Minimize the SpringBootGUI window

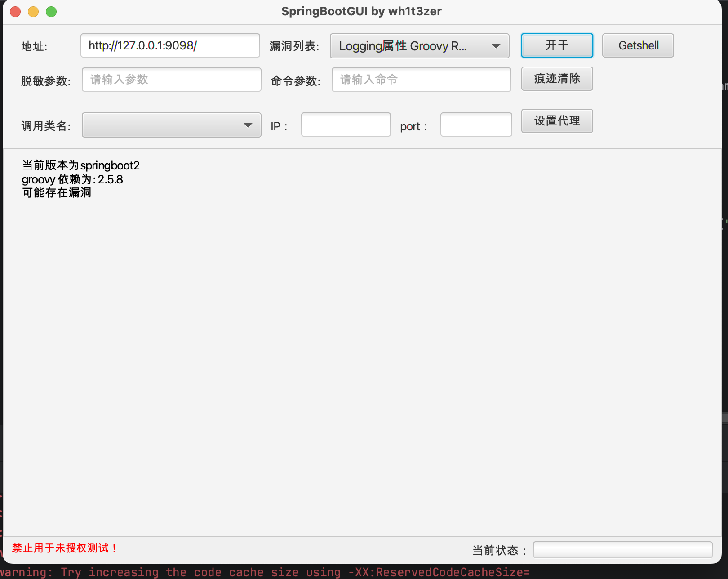[x=33, y=12]
